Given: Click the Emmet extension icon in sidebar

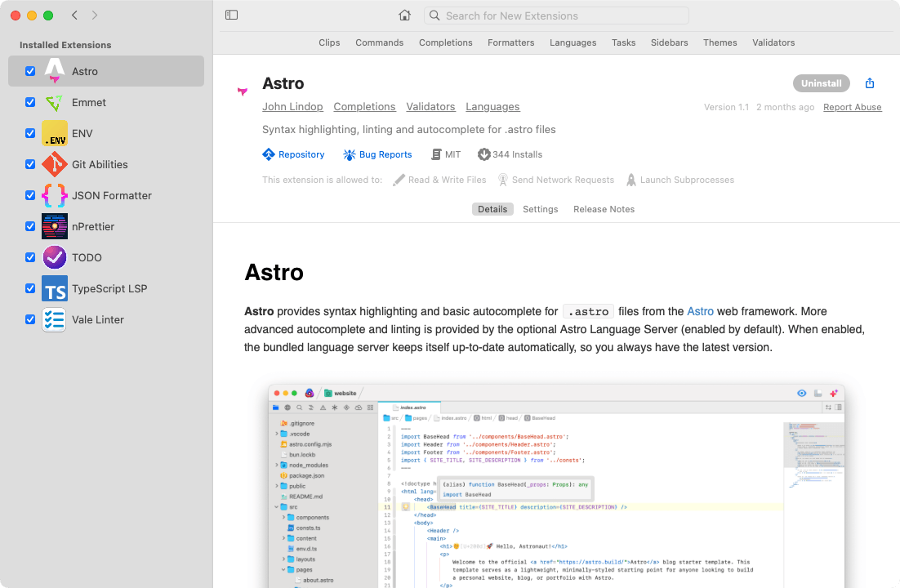Looking at the screenshot, I should point(54,102).
